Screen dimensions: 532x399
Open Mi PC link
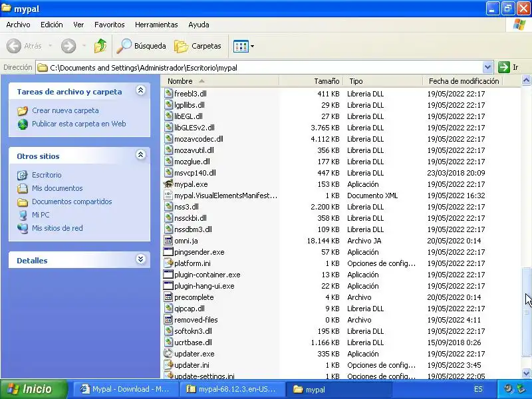click(41, 214)
